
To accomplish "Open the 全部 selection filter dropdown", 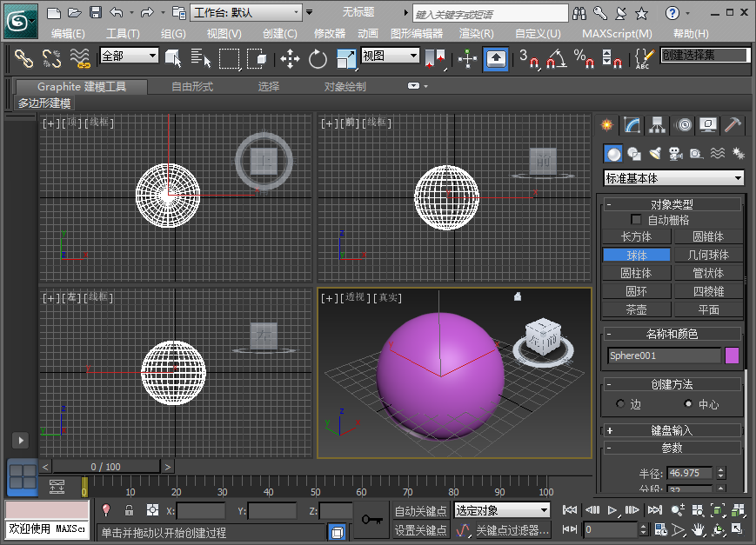I will tap(130, 56).
